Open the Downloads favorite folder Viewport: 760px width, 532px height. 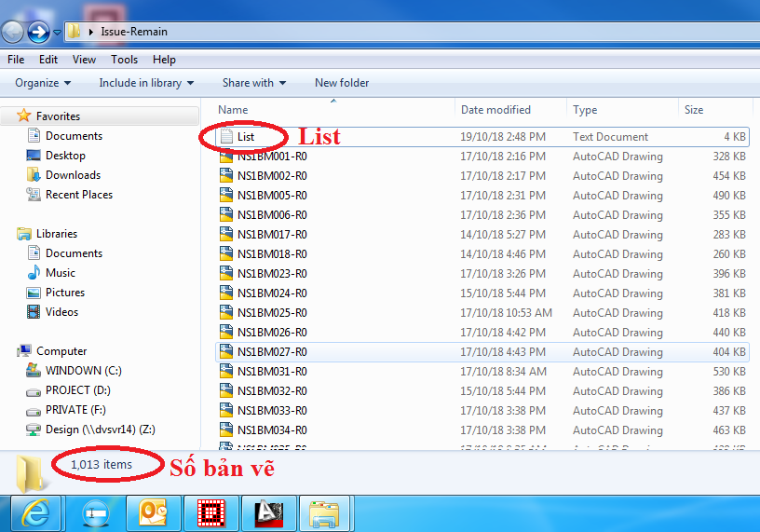click(73, 175)
